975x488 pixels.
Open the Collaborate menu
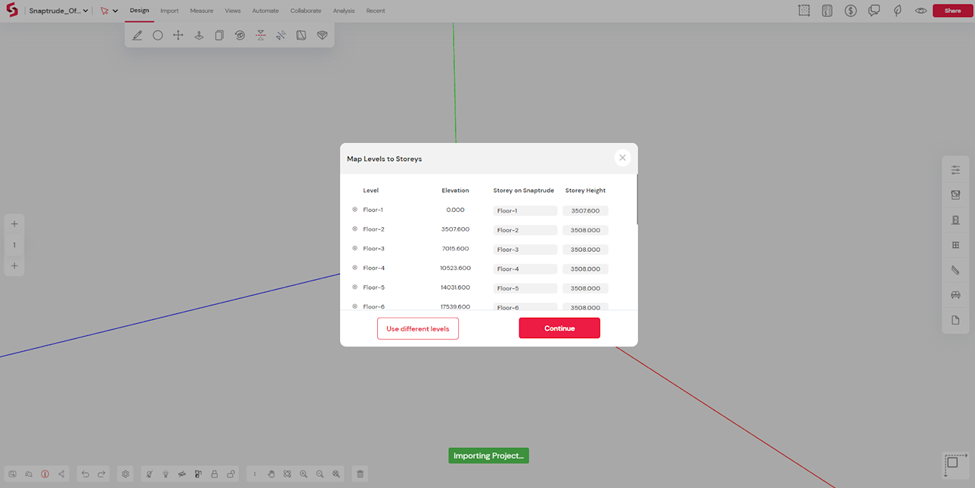pos(305,11)
